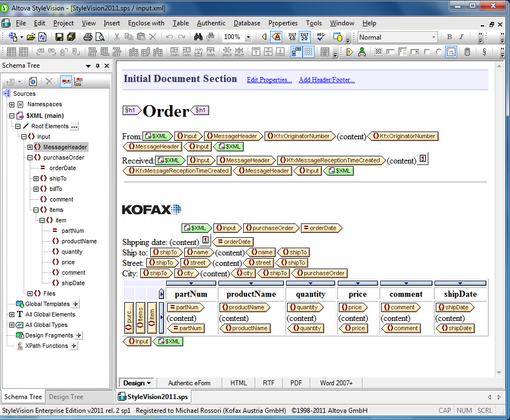Click the Find binoculars icon
Screen dimensions: 510x420
pos(198,37)
